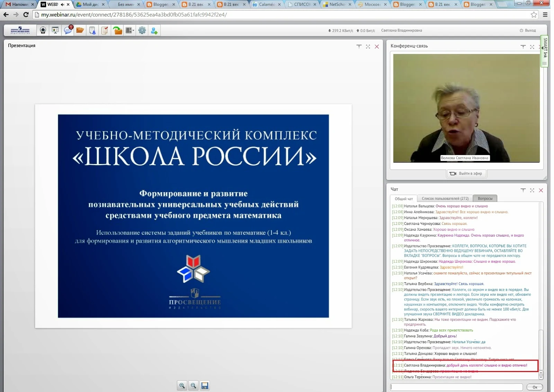This screenshot has height=392, width=554.
Task: Close the Презентация panel
Action: (x=377, y=46)
